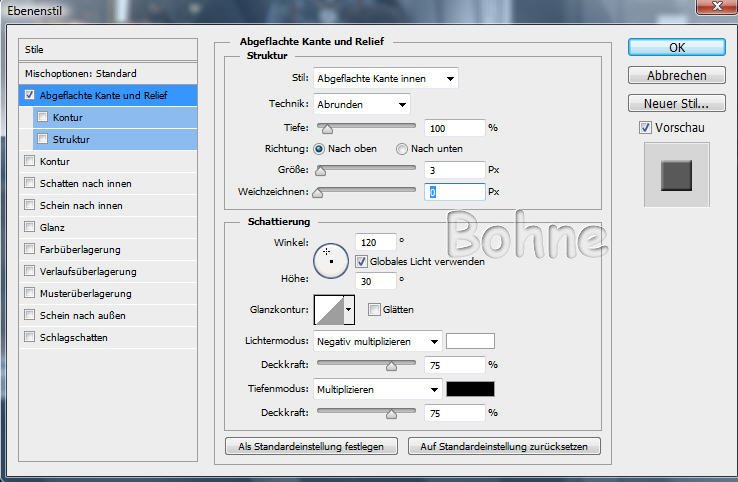Open the Stil dropdown for bevel type
The image size is (738, 482).
tap(386, 79)
